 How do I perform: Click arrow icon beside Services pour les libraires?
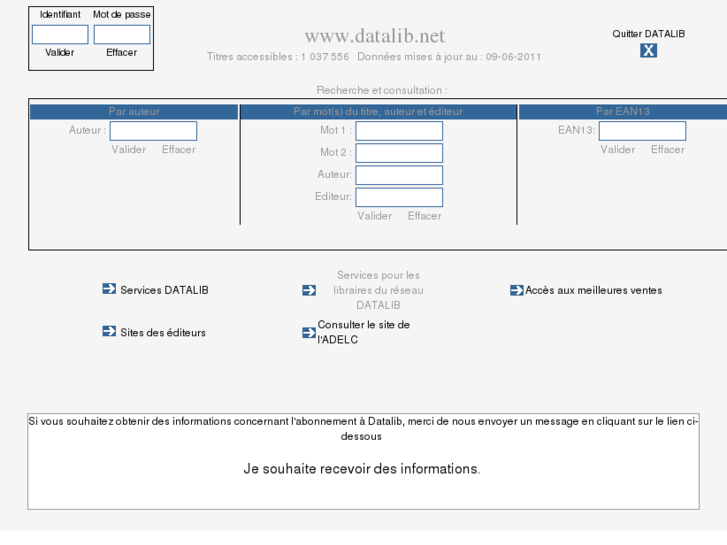coord(309,290)
